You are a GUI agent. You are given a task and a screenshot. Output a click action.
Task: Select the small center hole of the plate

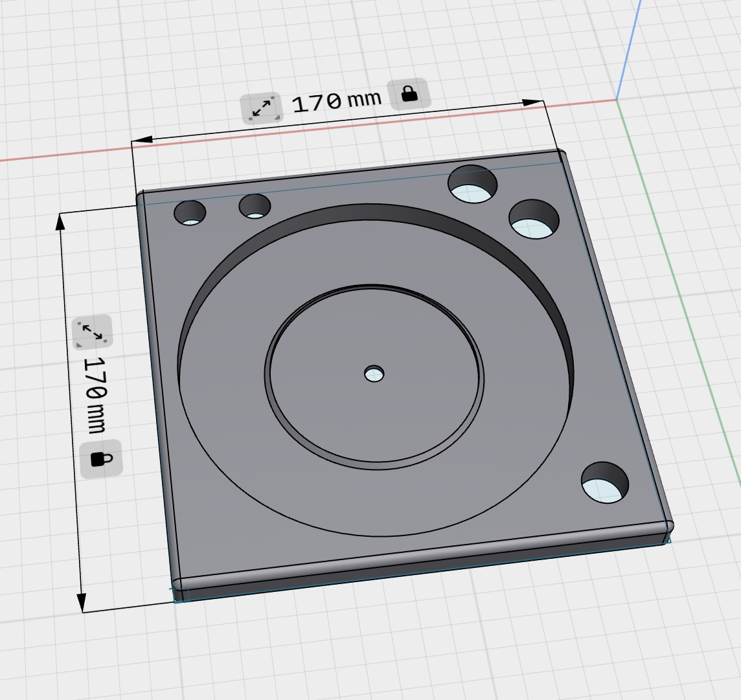[x=374, y=374]
